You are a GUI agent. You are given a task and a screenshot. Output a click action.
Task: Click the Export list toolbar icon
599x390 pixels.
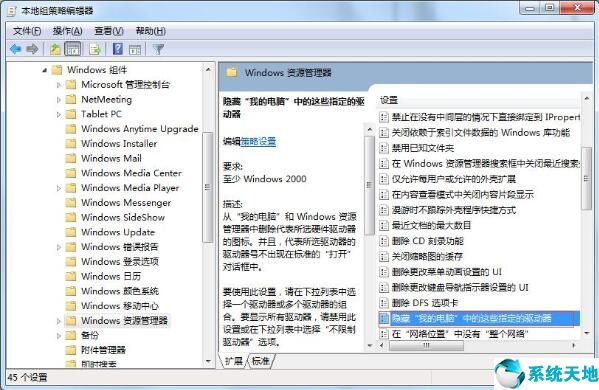[94, 49]
